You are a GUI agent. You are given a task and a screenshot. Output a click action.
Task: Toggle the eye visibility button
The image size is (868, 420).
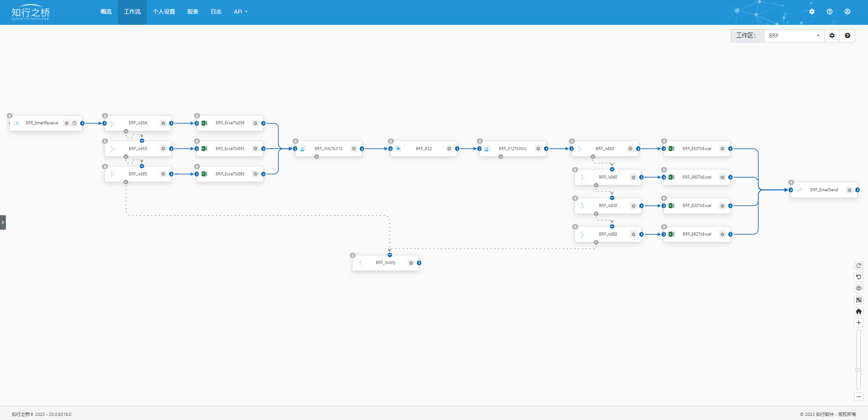click(x=858, y=288)
